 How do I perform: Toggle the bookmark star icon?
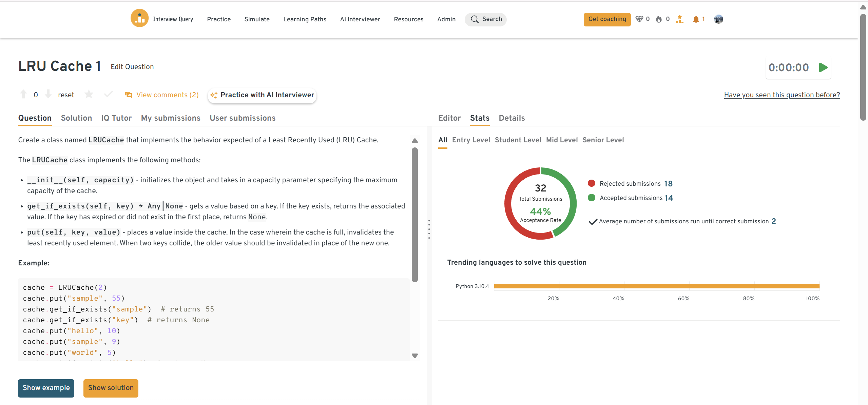[89, 94]
